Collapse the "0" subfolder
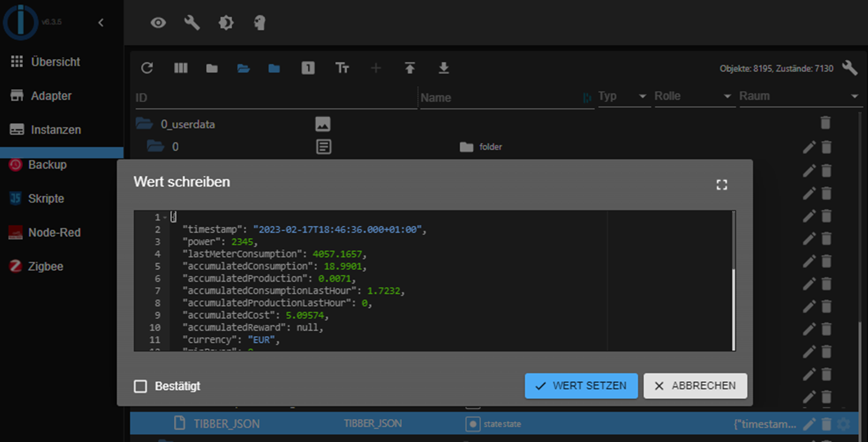This screenshot has height=442, width=868. (x=156, y=147)
